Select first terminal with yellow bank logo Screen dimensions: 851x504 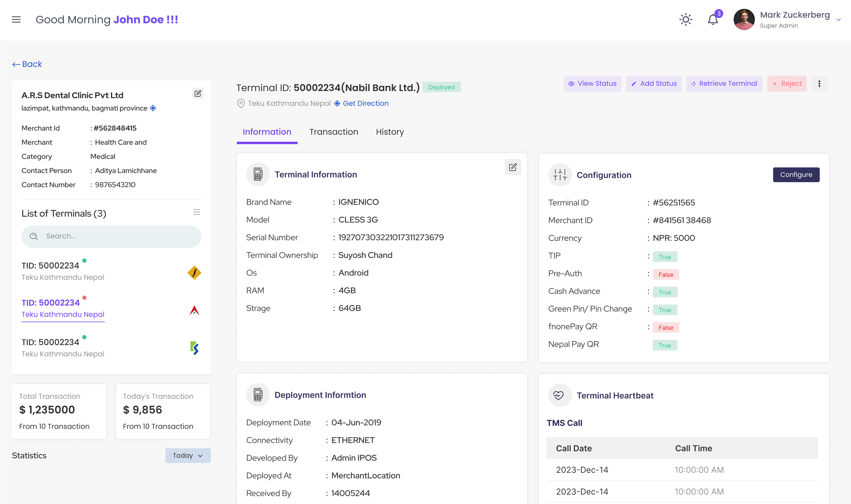click(x=111, y=271)
